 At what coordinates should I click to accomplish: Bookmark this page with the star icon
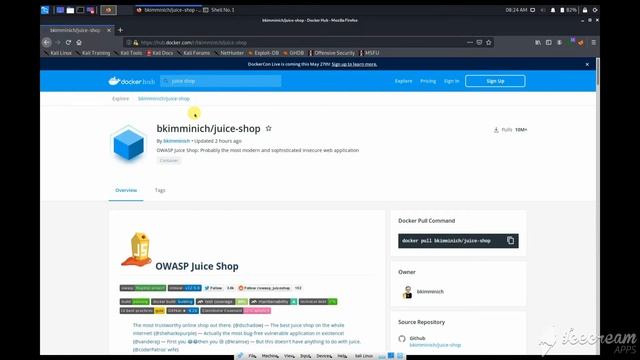tap(489, 42)
